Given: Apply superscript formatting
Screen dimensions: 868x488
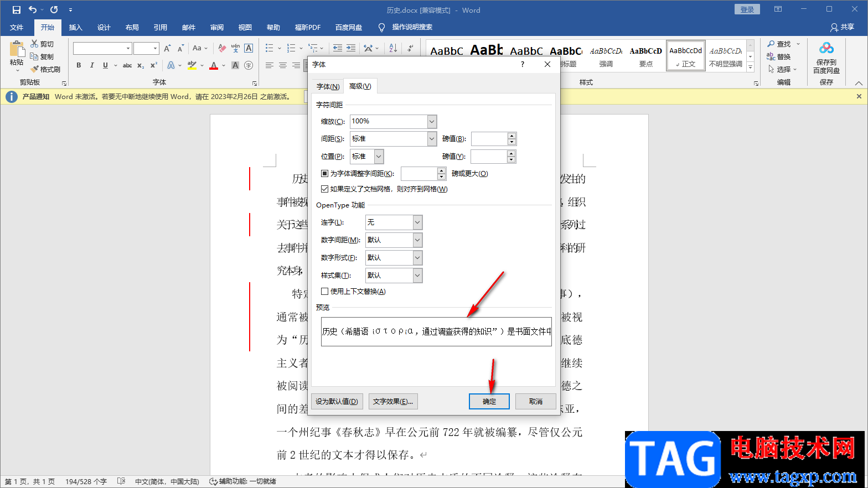Looking at the screenshot, I should (x=154, y=65).
